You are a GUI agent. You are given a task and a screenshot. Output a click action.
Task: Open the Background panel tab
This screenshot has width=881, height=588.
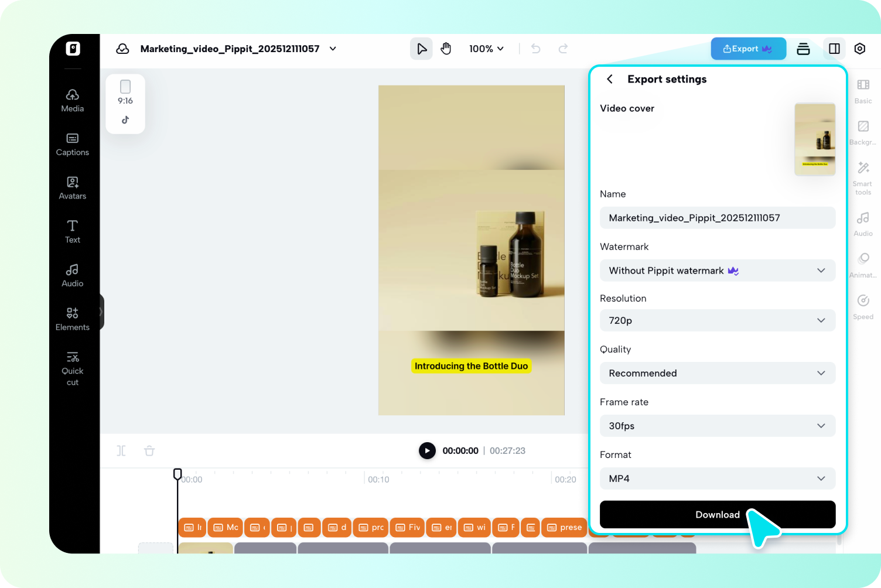(863, 132)
